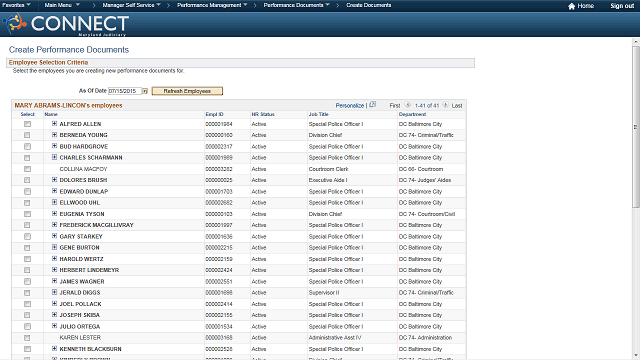640x360 pixels.
Task: Tick DOLORES BRUSH checkbox
Action: [x=27, y=180]
